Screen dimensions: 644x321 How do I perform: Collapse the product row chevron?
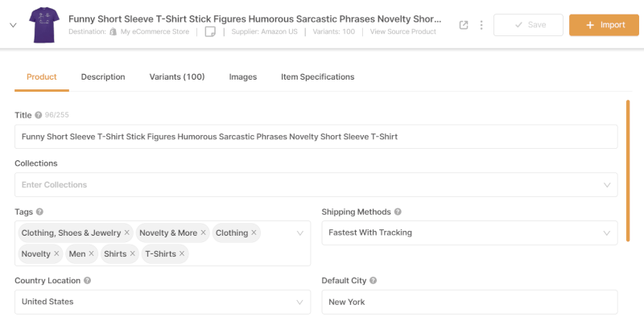13,25
